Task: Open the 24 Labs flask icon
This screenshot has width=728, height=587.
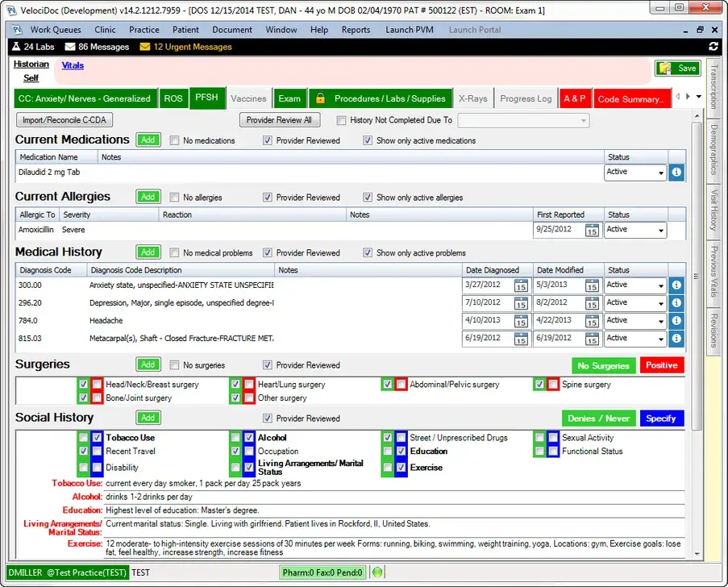Action: point(16,47)
